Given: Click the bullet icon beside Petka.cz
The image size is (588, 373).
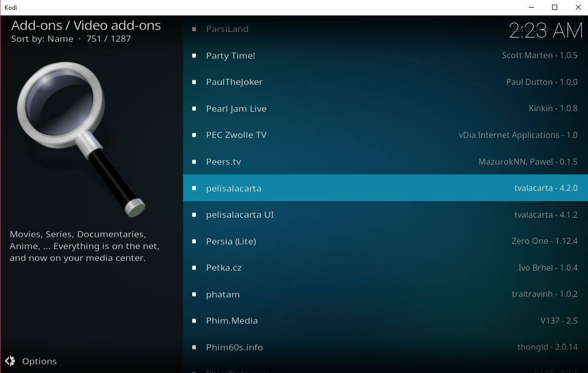Looking at the screenshot, I should [x=194, y=268].
